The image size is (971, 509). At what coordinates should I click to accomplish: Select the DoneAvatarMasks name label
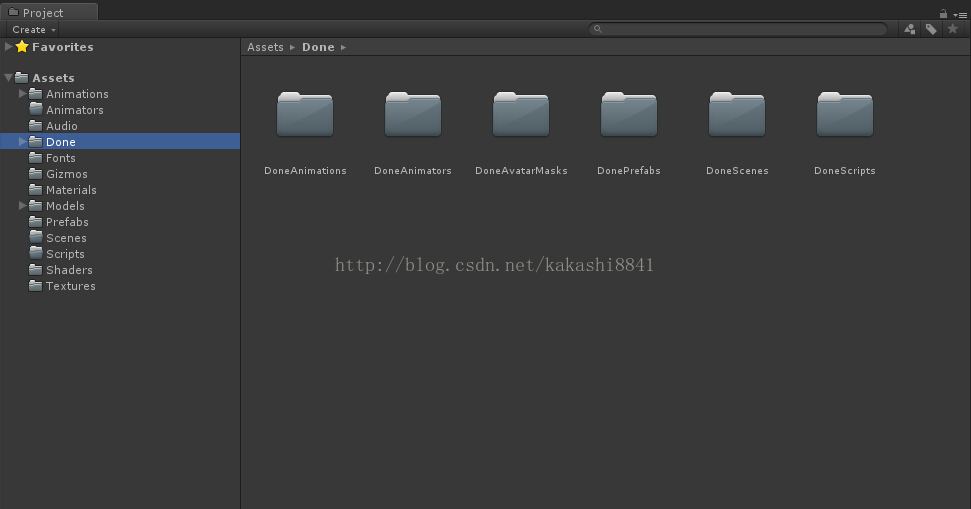[521, 171]
